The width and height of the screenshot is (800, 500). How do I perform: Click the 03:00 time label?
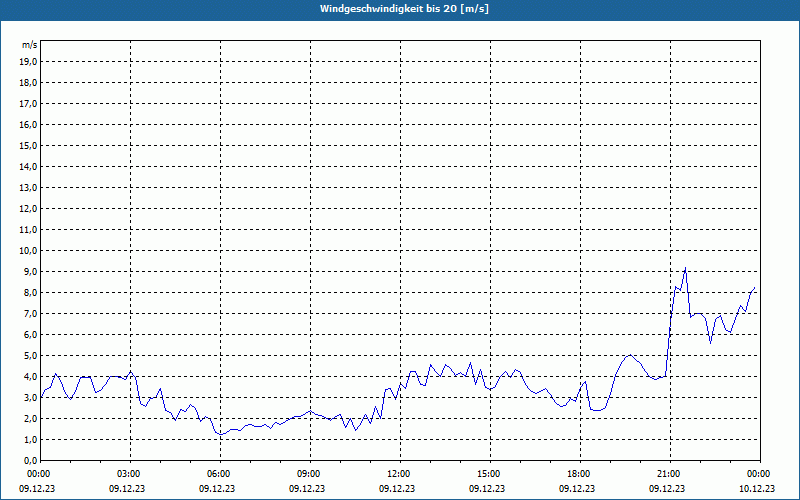point(131,474)
